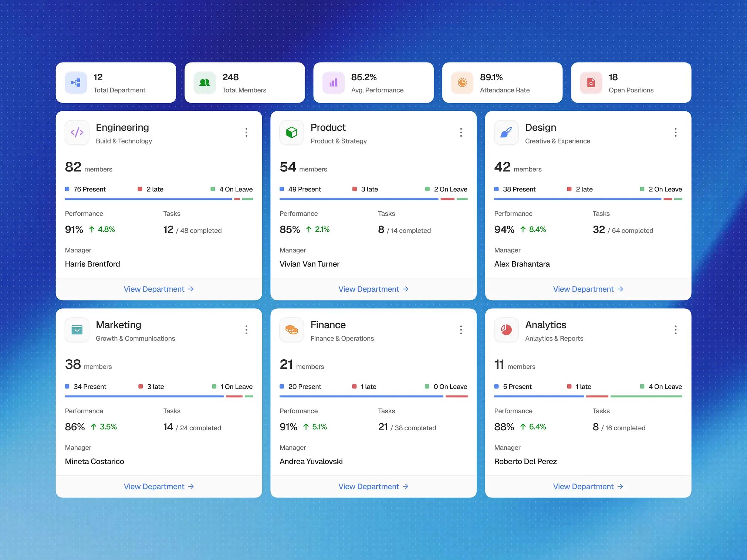View Department for Design

click(x=588, y=289)
